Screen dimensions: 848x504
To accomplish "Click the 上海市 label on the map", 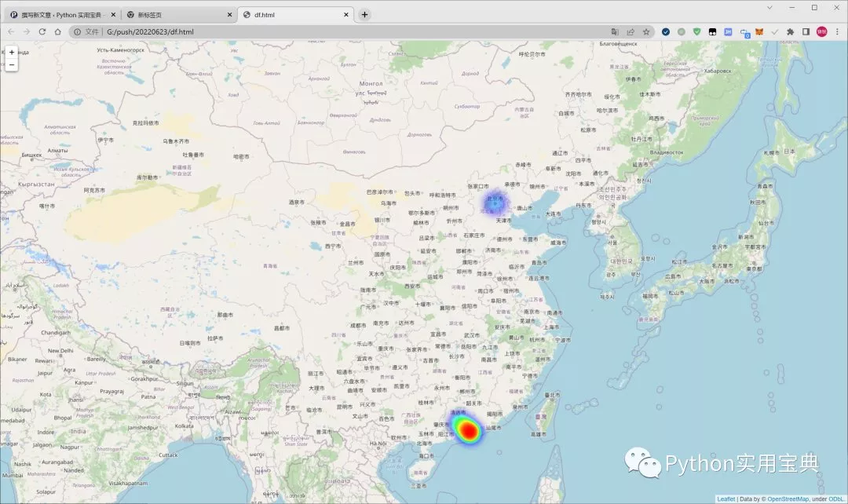I will (551, 327).
